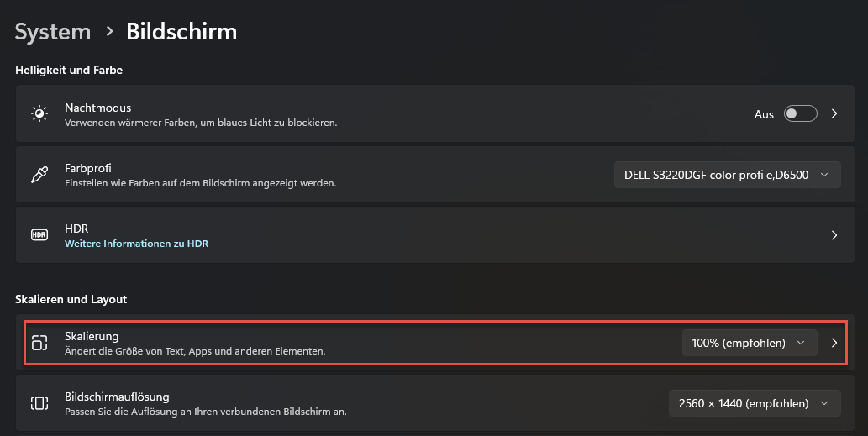The width and height of the screenshot is (868, 436).
Task: Click the "Aus" status label for Nachtmodus
Action: tap(764, 114)
